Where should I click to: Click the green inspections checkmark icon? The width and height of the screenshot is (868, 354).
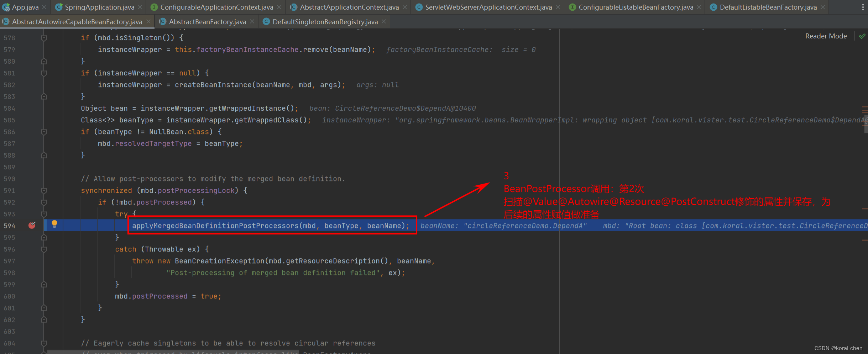coord(862,36)
